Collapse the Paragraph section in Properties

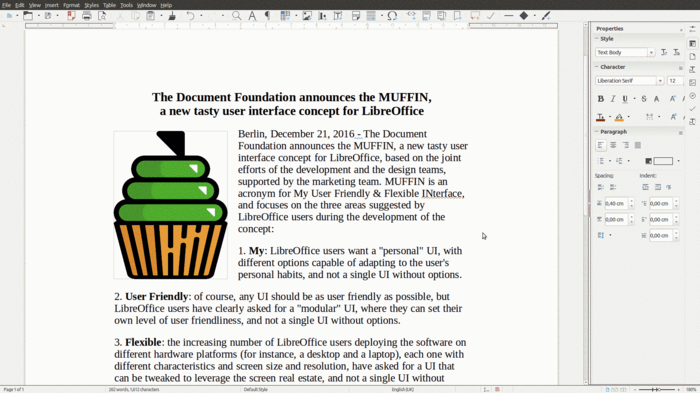[x=596, y=132]
